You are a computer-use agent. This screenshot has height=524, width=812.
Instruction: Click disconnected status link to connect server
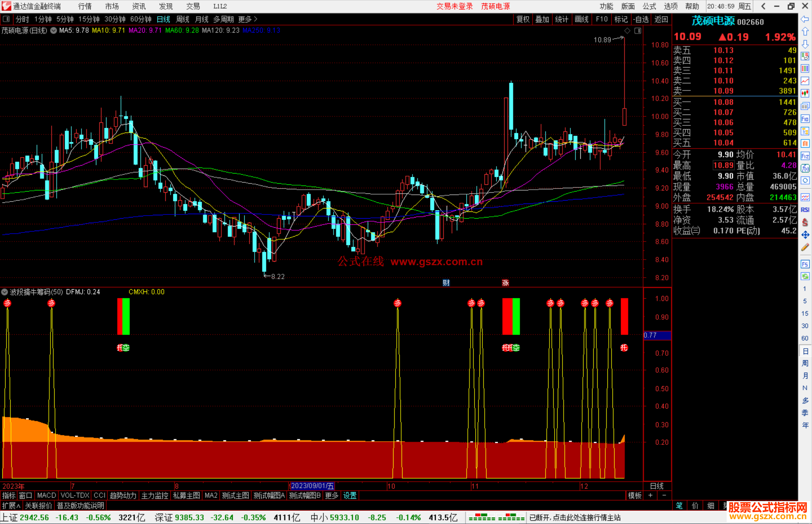575,518
